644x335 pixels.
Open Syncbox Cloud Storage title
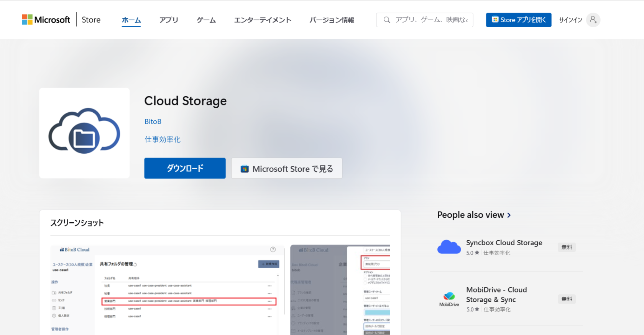(x=504, y=243)
